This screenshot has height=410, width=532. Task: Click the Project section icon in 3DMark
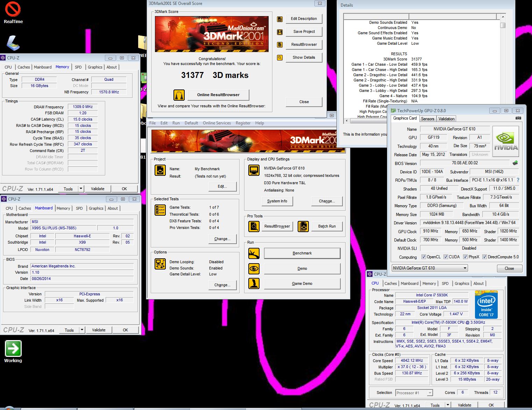click(160, 170)
